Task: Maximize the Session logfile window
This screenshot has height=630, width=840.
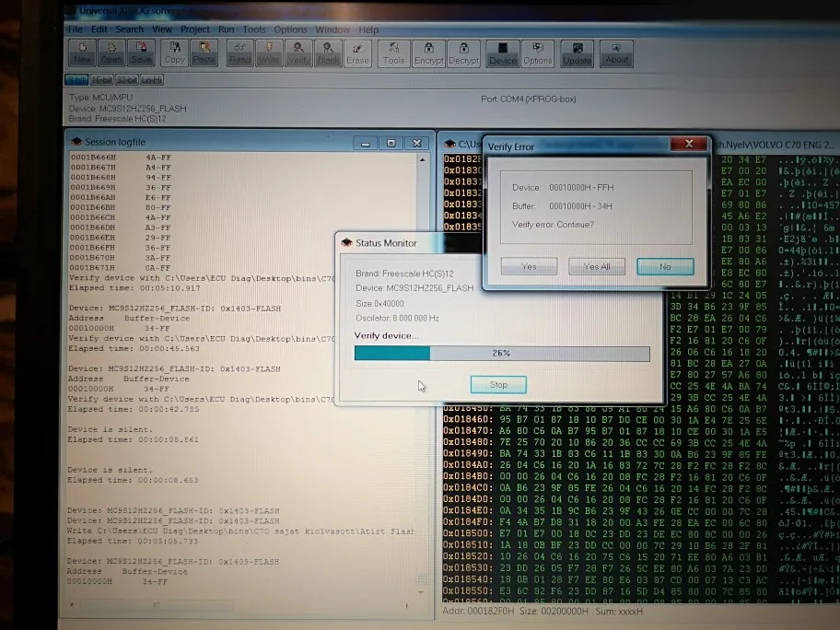Action: point(391,143)
